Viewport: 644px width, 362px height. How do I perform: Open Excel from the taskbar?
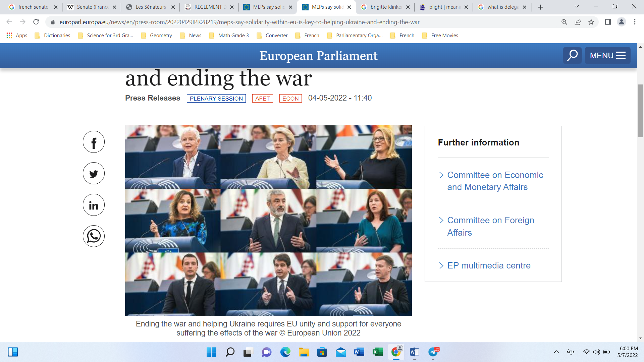(377, 352)
